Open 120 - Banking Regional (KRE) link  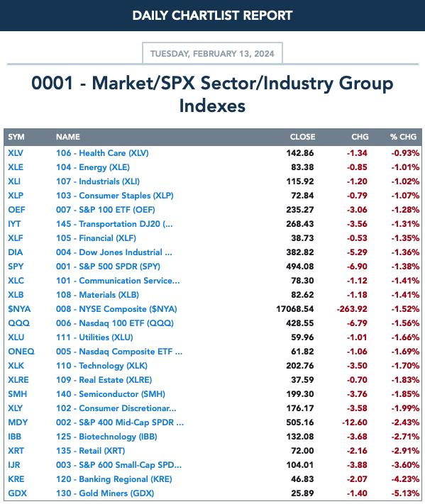[x=114, y=479]
